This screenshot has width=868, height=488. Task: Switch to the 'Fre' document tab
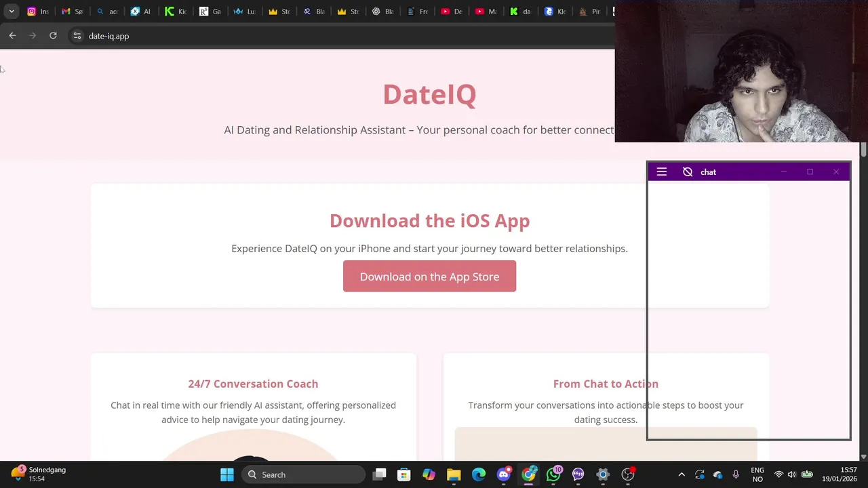coord(418,12)
